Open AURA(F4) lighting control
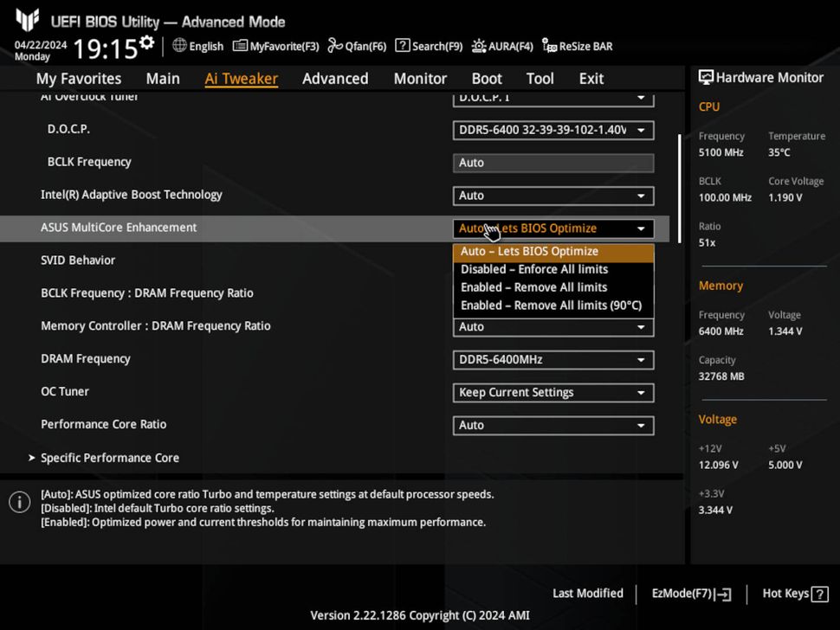This screenshot has width=840, height=630. [501, 46]
